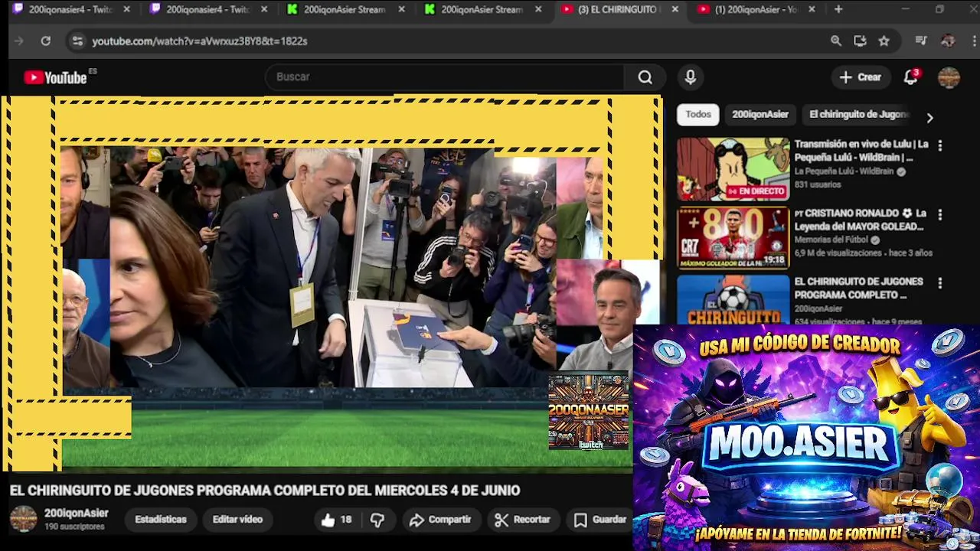This screenshot has height=551, width=980.
Task: Click the browser forward arrow
Action: [x=19, y=41]
